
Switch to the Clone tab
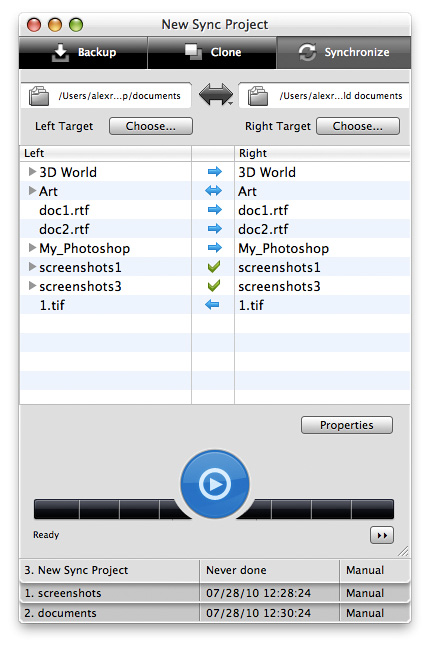tap(212, 53)
